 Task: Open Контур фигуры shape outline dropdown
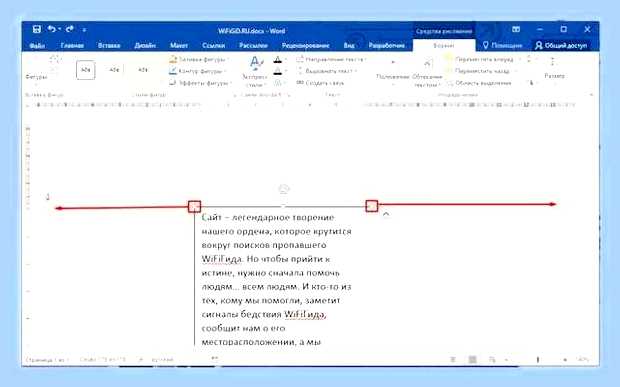click(x=198, y=71)
